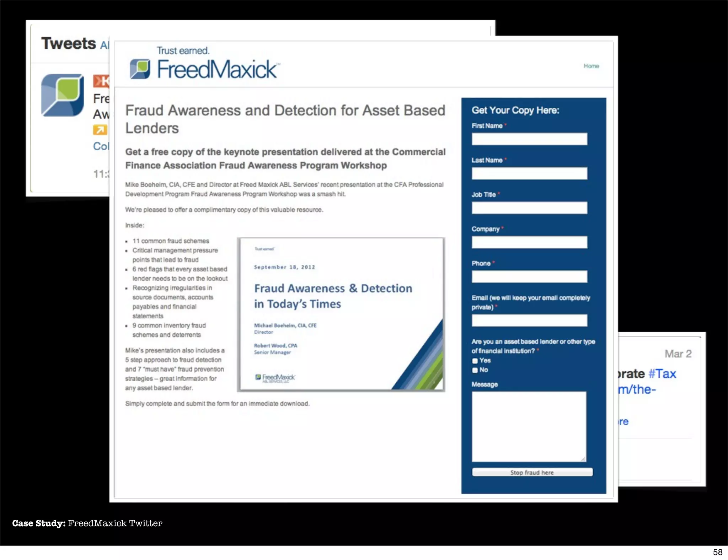Focus the Job Title text field
The height and width of the screenshot is (560, 728).
529,208
